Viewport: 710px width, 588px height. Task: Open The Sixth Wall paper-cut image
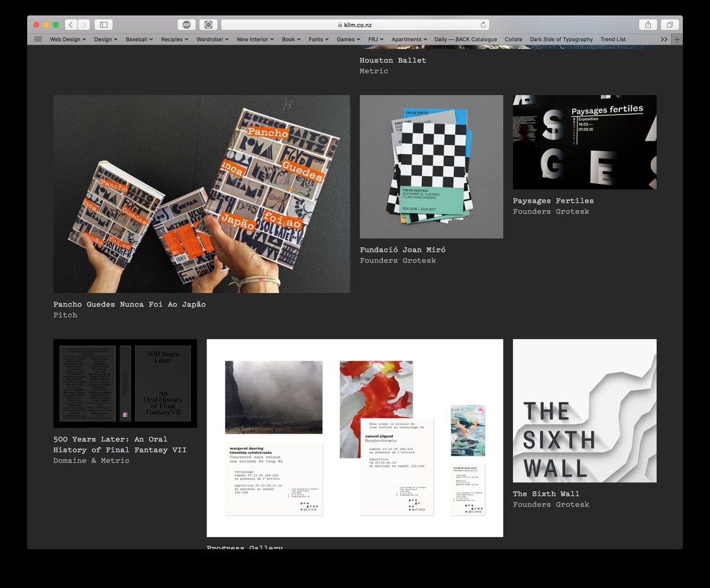click(x=585, y=411)
